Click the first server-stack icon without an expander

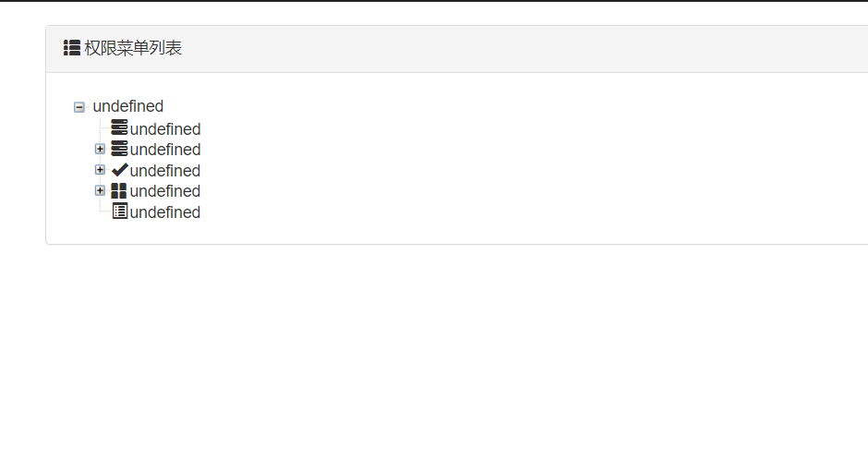click(x=119, y=128)
